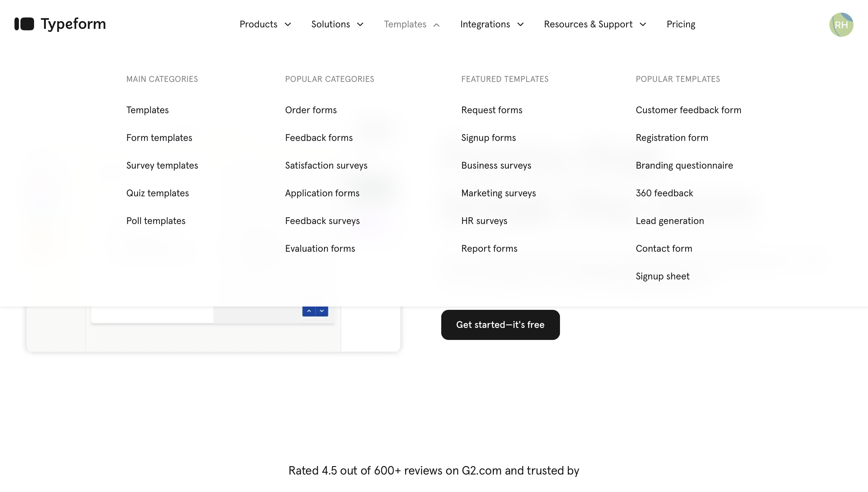Open HR surveys featured templates
Viewport: 868px width, 492px height.
(484, 221)
